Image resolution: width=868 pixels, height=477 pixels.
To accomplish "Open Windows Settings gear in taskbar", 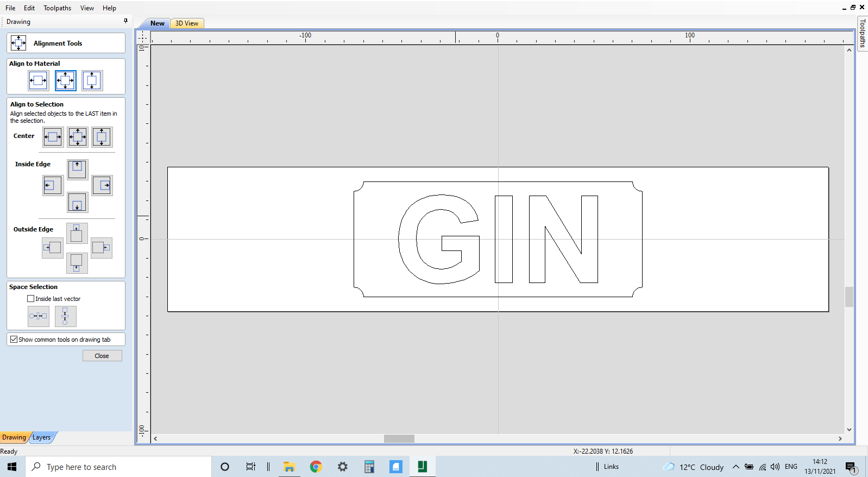I will (x=342, y=467).
